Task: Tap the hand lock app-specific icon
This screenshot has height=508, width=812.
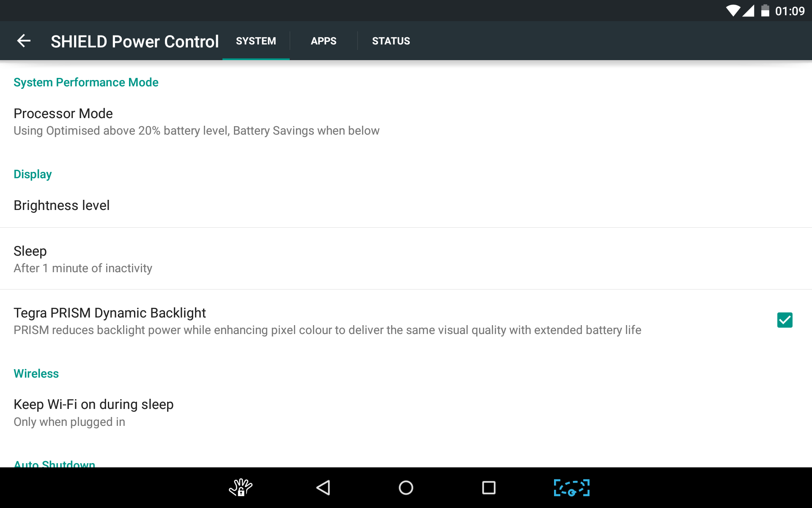Action: (241, 488)
